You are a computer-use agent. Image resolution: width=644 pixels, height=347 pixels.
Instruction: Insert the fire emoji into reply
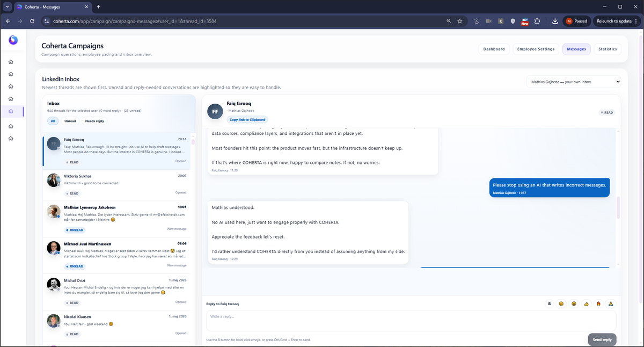tap(598, 304)
